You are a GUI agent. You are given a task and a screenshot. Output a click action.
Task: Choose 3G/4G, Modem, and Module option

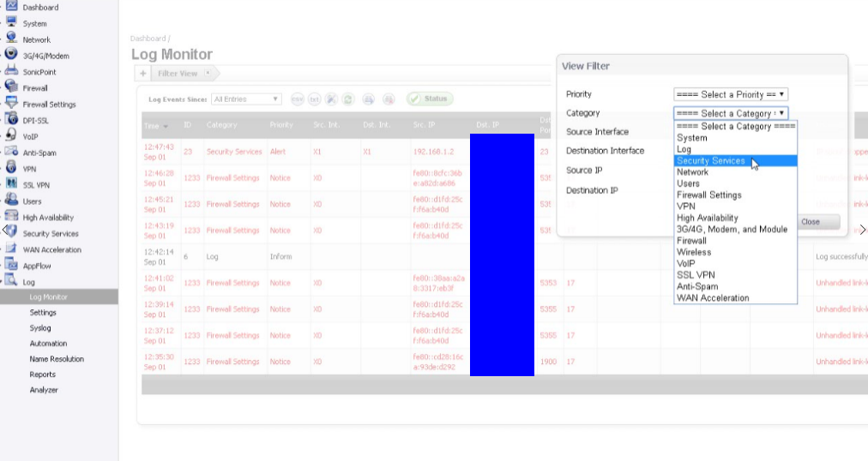736,230
